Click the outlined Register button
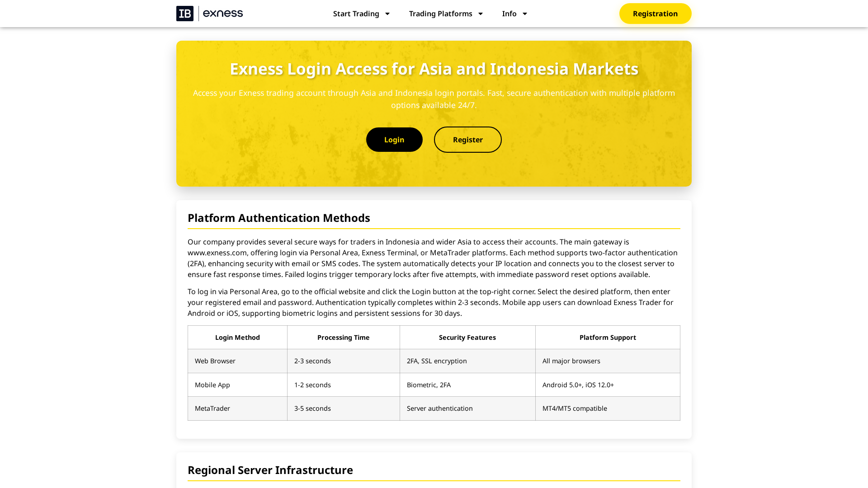868x488 pixels. coord(468,140)
